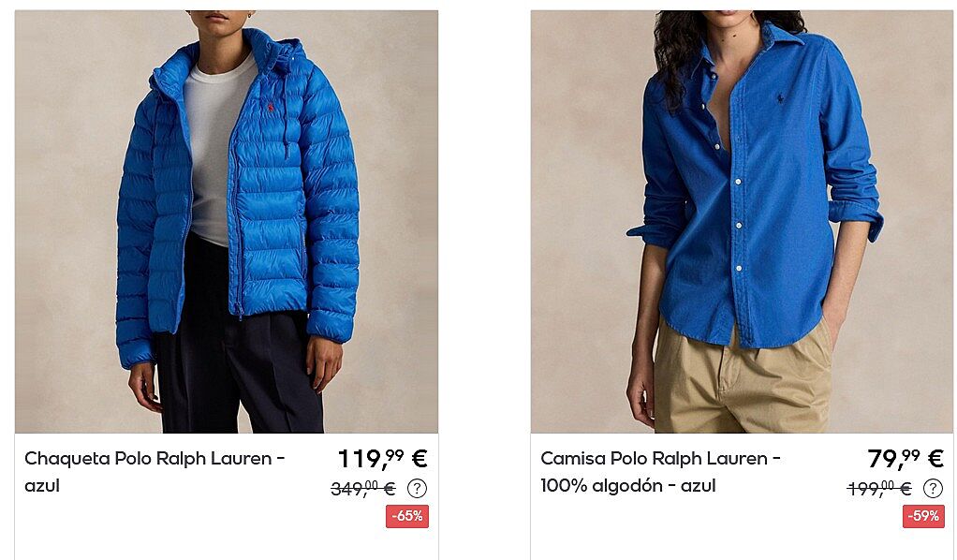Open 'Chaqueta Polo Ralph Lauren - azul' link
The image size is (957, 560).
tap(155, 471)
